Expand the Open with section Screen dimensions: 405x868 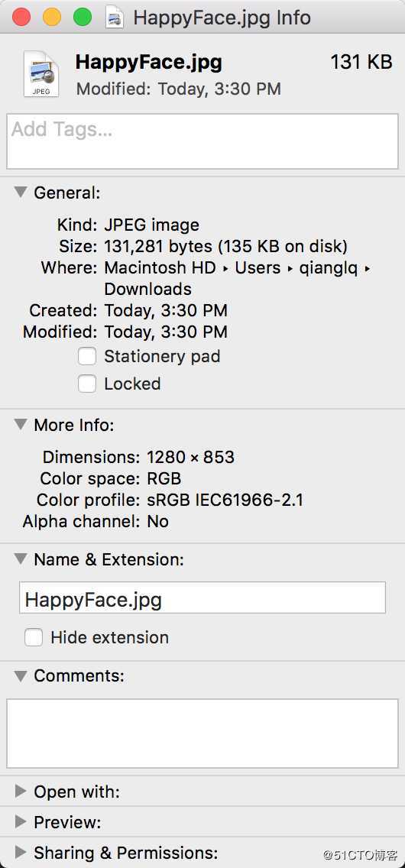point(21,792)
